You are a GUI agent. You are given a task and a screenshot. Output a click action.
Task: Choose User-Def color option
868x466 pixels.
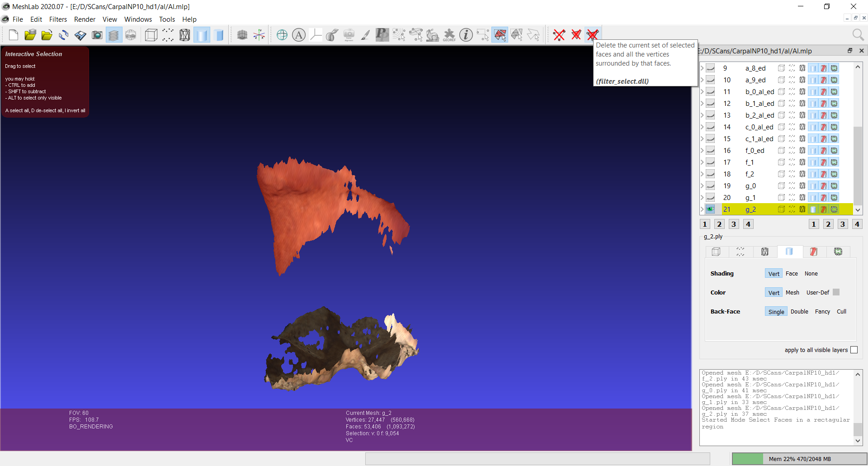coord(818,292)
